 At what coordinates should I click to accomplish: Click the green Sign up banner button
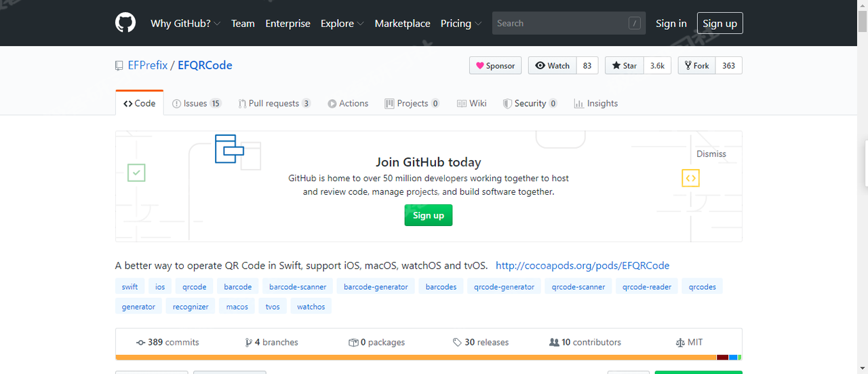tap(429, 215)
